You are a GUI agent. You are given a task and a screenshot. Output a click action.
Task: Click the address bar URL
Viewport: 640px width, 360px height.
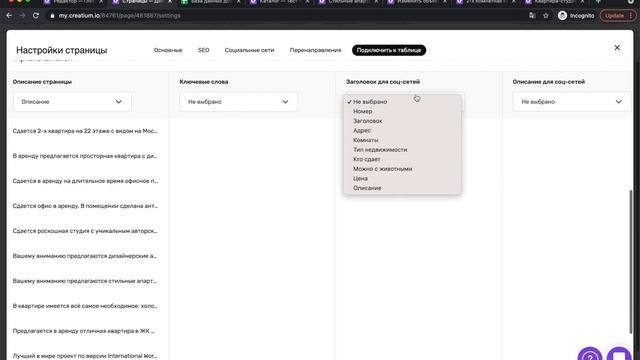(x=120, y=16)
